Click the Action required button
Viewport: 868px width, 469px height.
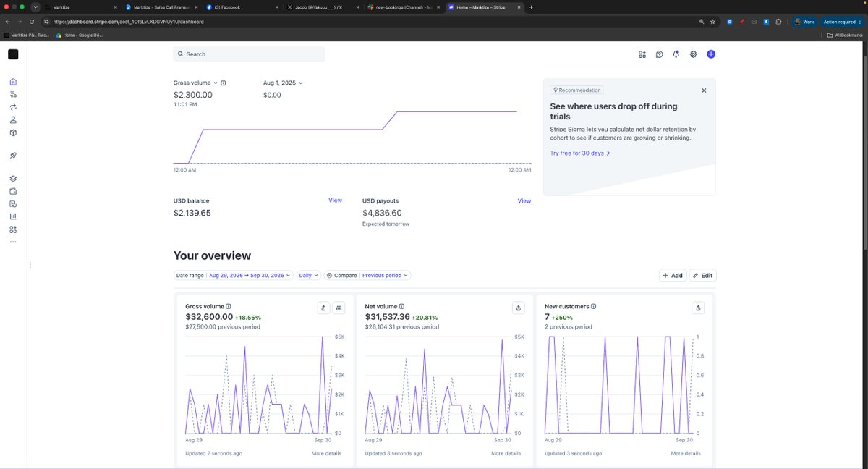click(842, 22)
